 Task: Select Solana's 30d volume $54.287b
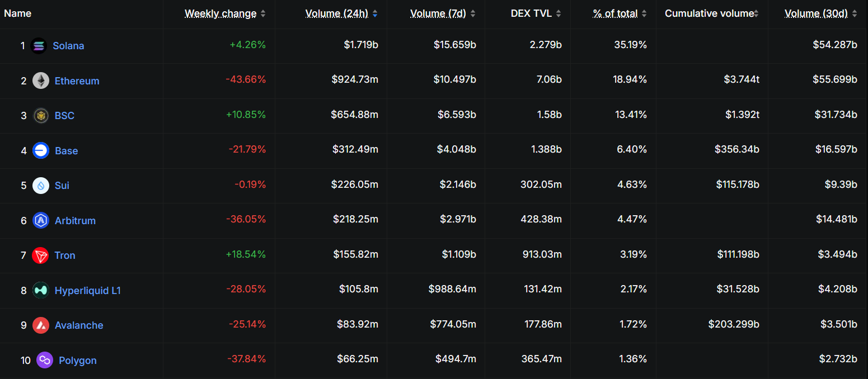coord(835,45)
